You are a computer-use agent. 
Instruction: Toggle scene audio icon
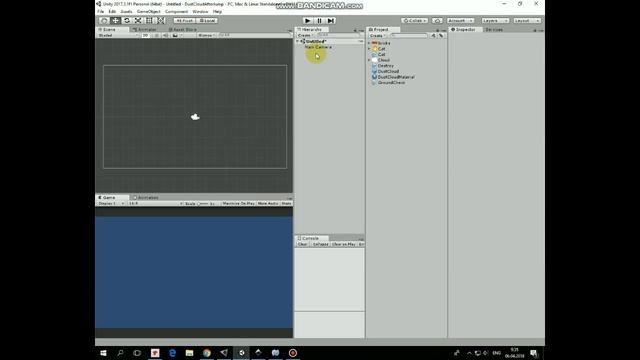pyautogui.click(x=165, y=35)
